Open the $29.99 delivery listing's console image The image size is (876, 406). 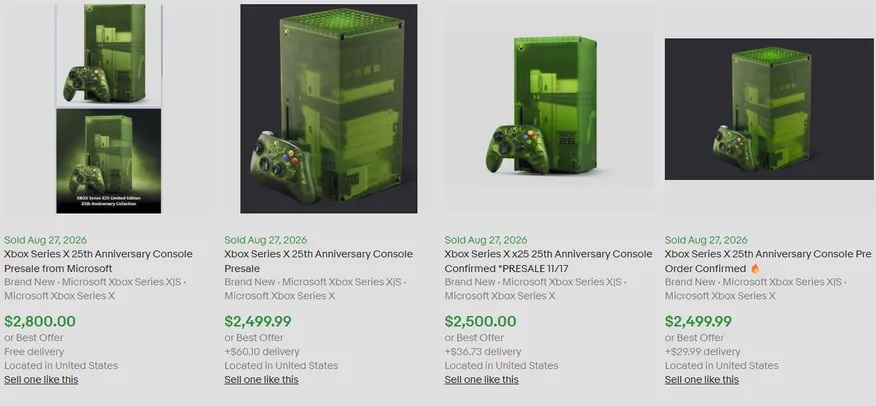tap(769, 109)
